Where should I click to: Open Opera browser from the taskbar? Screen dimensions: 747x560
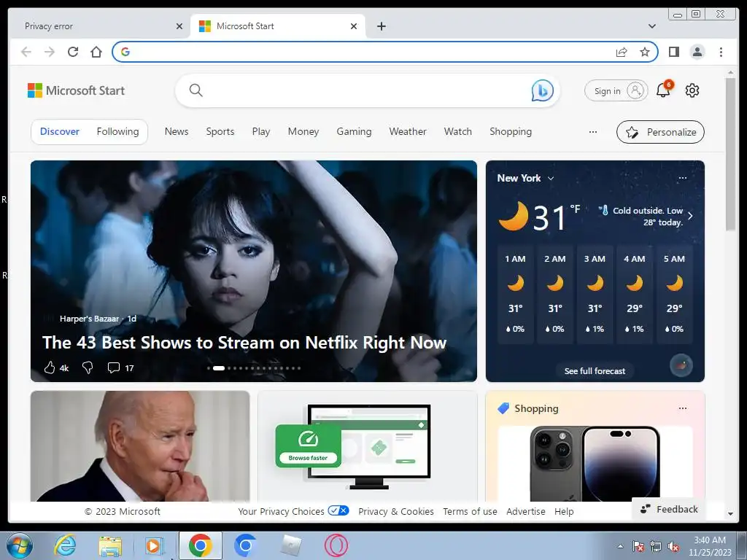pos(336,545)
